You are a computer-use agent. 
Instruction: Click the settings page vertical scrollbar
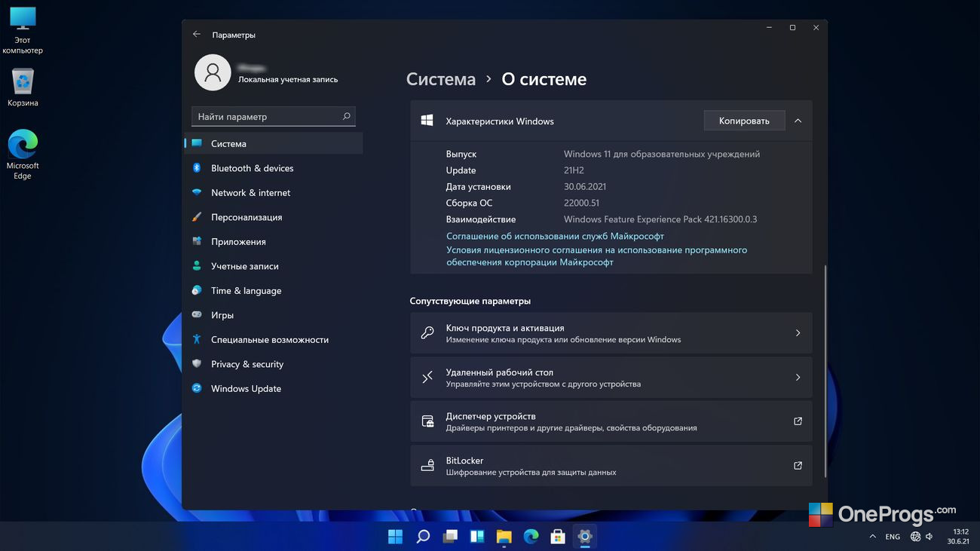point(825,370)
